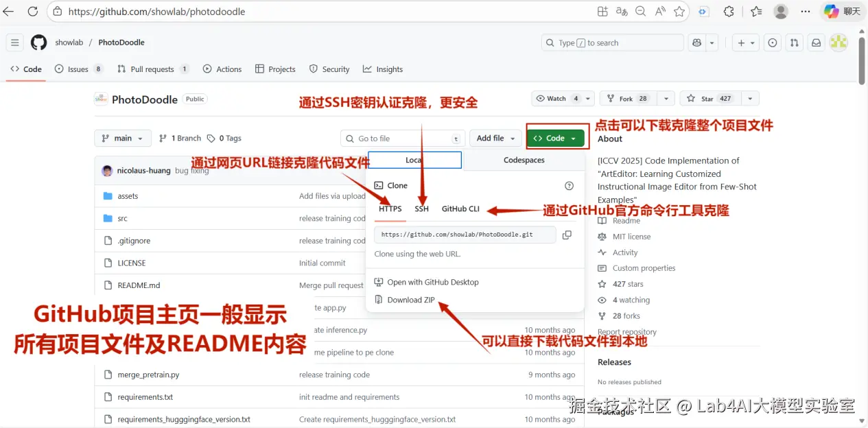Open the browser extensions puzzle icon
Screen dimensions: 868x428
pos(729,12)
